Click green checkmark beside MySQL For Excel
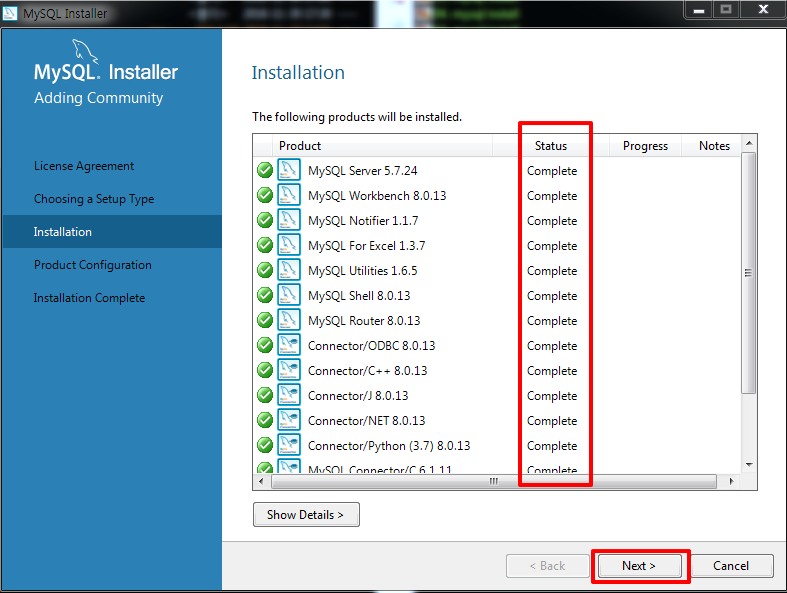 point(265,246)
